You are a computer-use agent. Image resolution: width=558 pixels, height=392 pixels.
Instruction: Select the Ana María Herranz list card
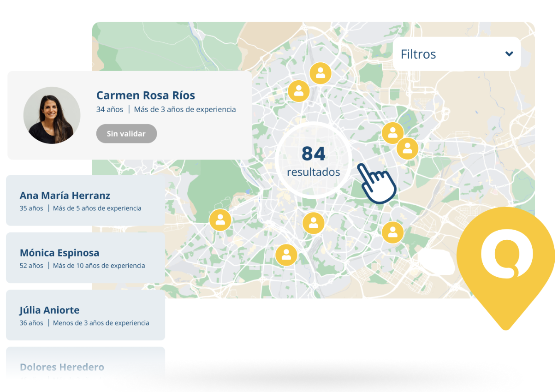[85, 201]
